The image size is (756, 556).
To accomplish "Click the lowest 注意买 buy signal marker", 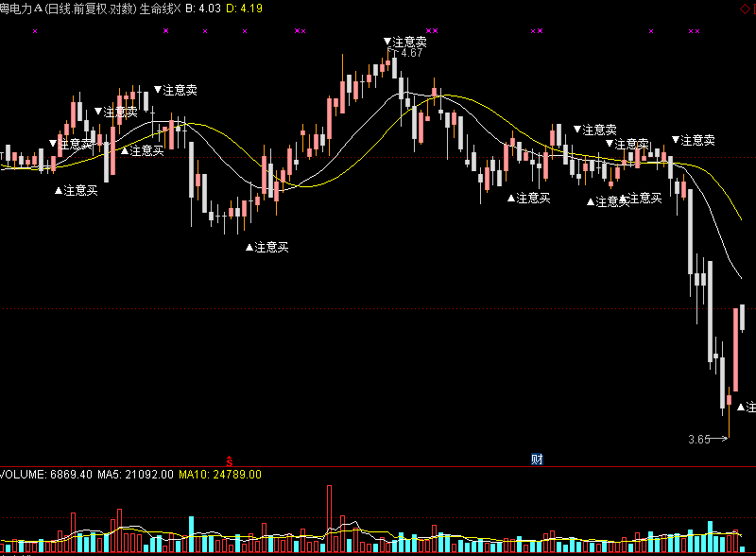I will (266, 247).
